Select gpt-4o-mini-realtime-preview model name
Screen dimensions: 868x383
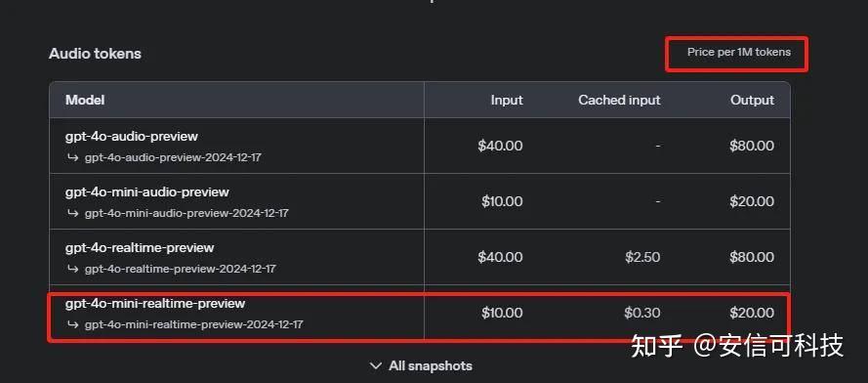pos(155,304)
